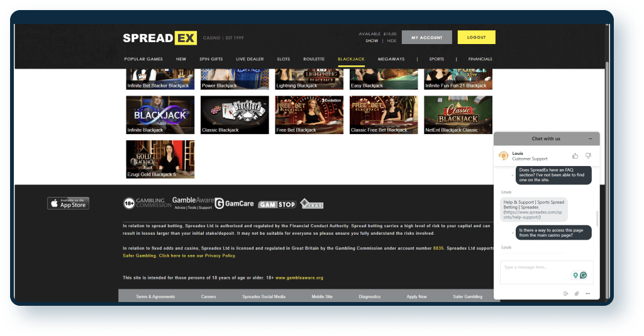
Task: Click the Grammarly icon in message box
Action: click(583, 275)
